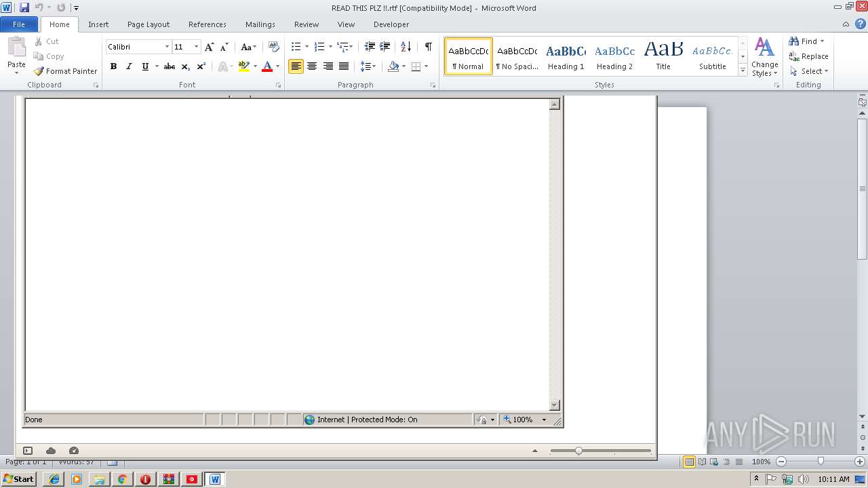The height and width of the screenshot is (488, 868).
Task: Shrink font size with small A icon
Action: click(x=224, y=47)
